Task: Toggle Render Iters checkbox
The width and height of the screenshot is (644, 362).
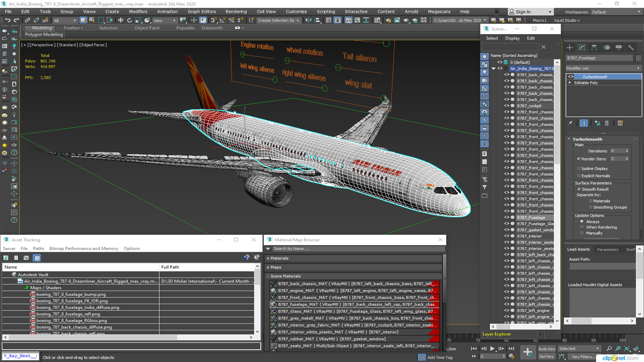Action: click(579, 159)
